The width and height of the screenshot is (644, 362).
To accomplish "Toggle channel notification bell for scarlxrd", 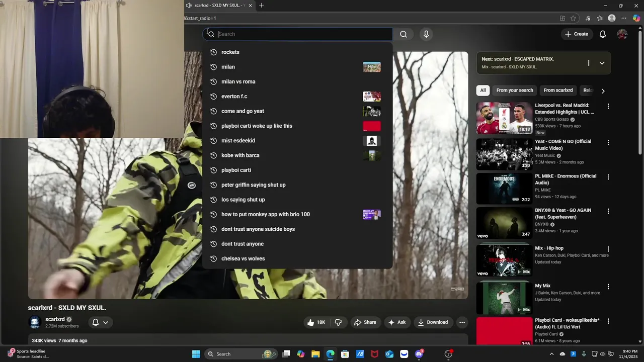I will (x=95, y=322).
